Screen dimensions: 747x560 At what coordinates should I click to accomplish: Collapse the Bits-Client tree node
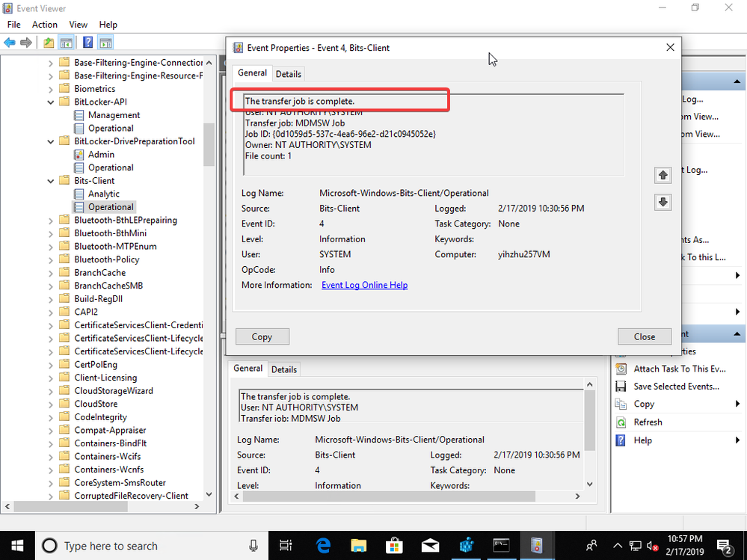click(x=51, y=181)
